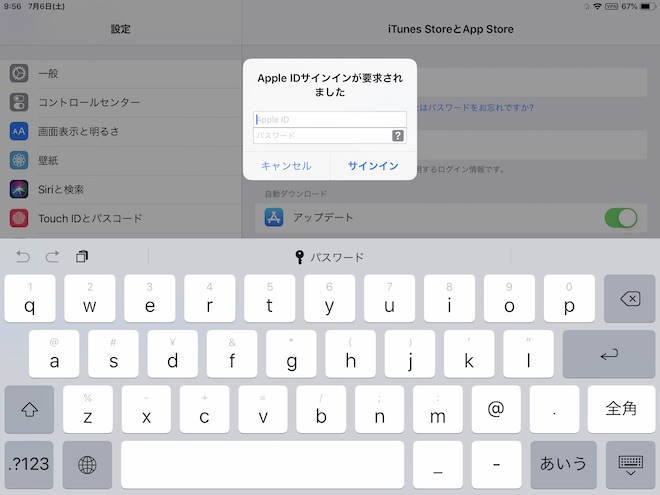This screenshot has height=495, width=660.
Task: Tap the space bar key
Action: click(x=262, y=465)
